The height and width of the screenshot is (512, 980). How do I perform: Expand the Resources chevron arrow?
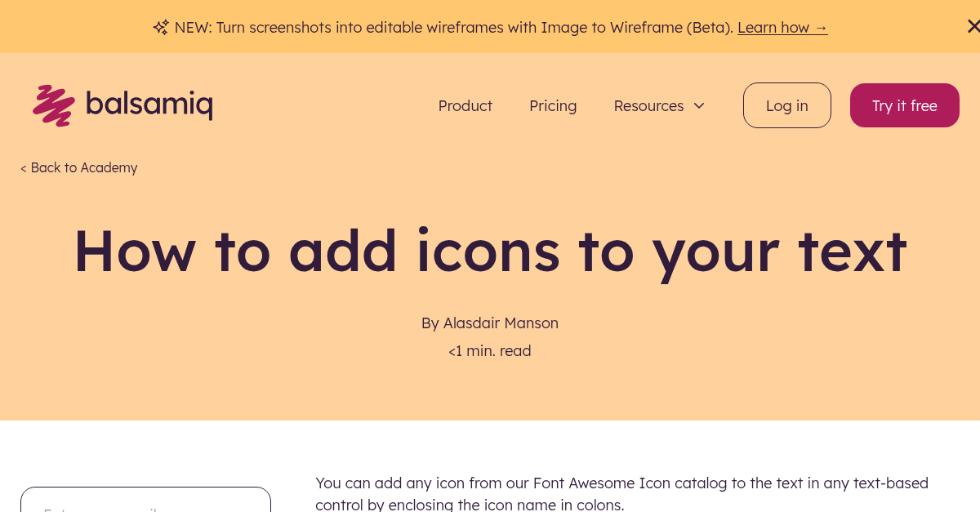699,106
